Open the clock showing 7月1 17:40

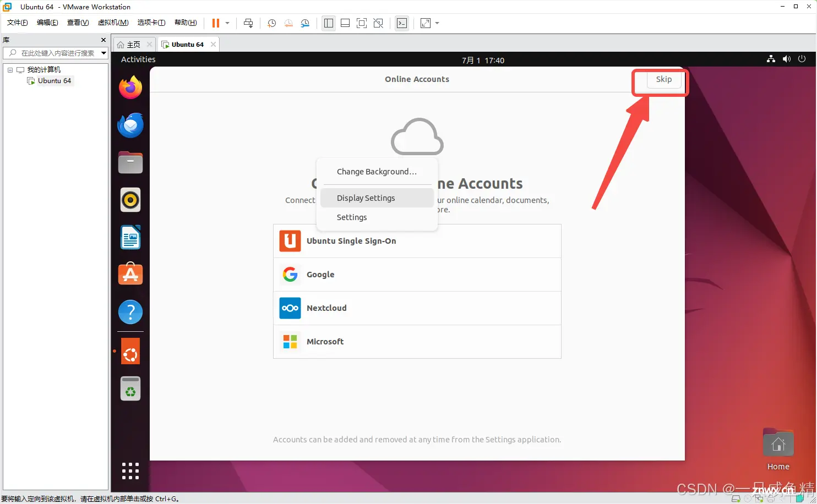pyautogui.click(x=483, y=60)
